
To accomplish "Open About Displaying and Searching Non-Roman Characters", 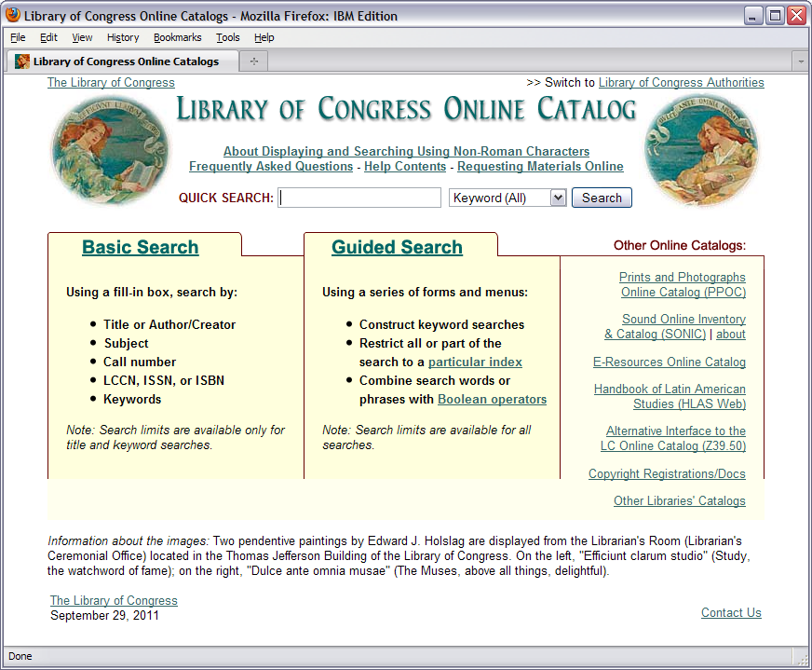I will (x=407, y=151).
